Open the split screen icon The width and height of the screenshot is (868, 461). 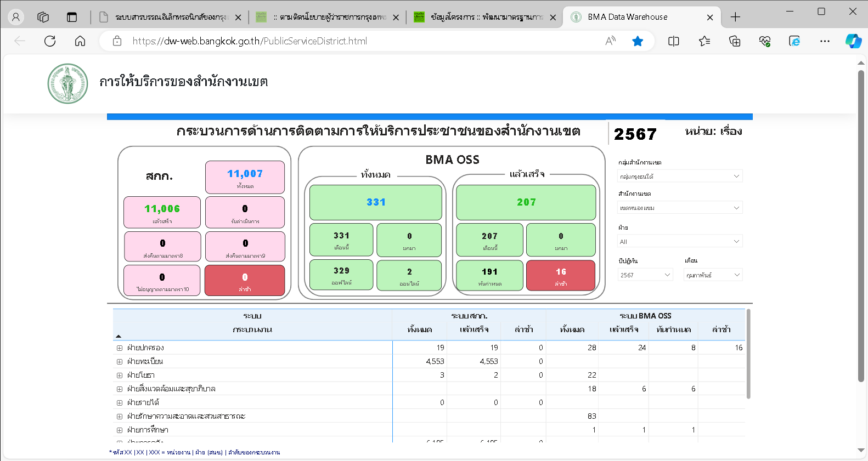click(x=674, y=41)
